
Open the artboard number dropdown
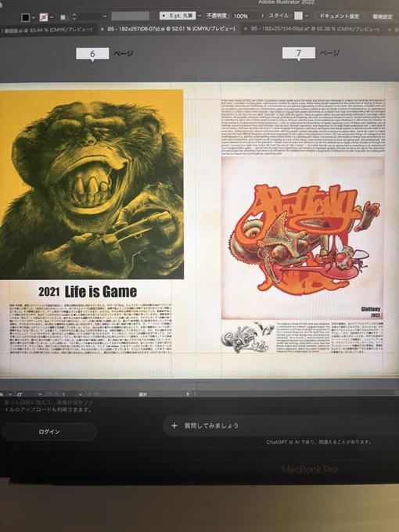click(81, 394)
